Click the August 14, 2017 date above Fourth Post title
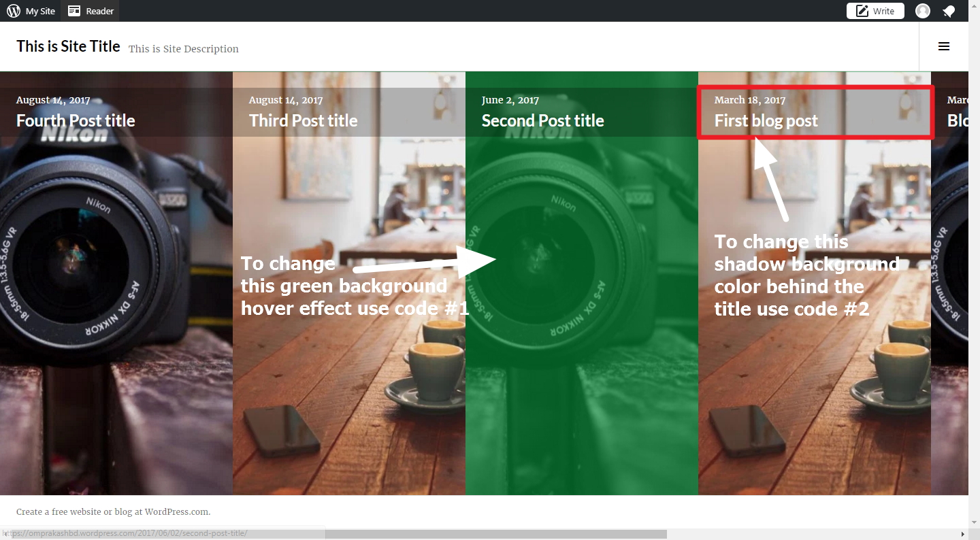 (x=53, y=100)
